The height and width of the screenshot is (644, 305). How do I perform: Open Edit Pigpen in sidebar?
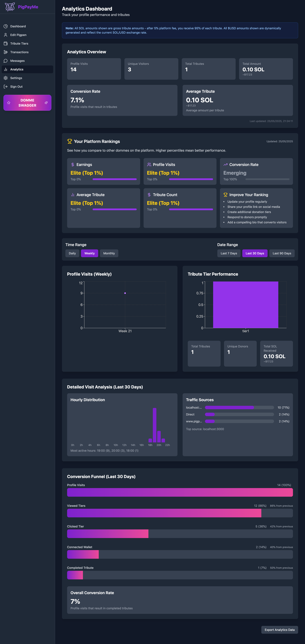point(27,35)
